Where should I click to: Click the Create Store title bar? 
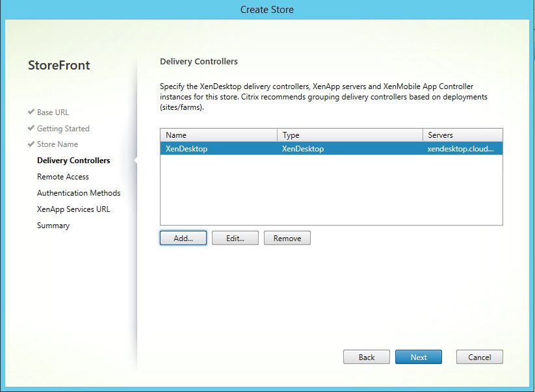tap(267, 10)
